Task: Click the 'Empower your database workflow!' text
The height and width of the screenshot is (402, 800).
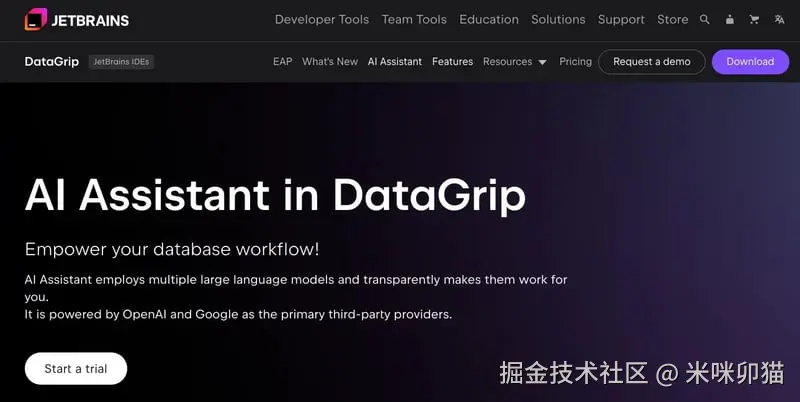Action: [x=172, y=249]
